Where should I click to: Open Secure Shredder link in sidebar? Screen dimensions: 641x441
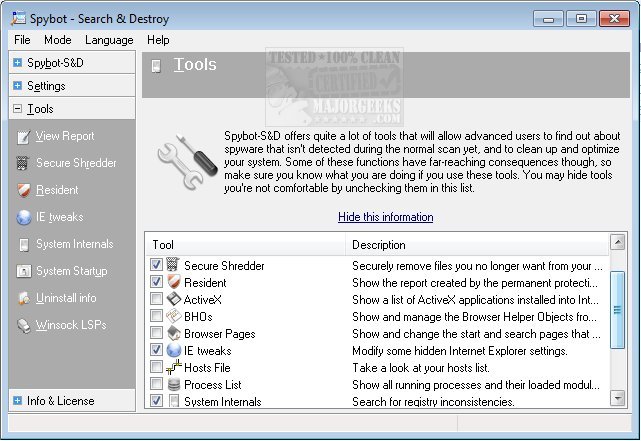pos(76,163)
